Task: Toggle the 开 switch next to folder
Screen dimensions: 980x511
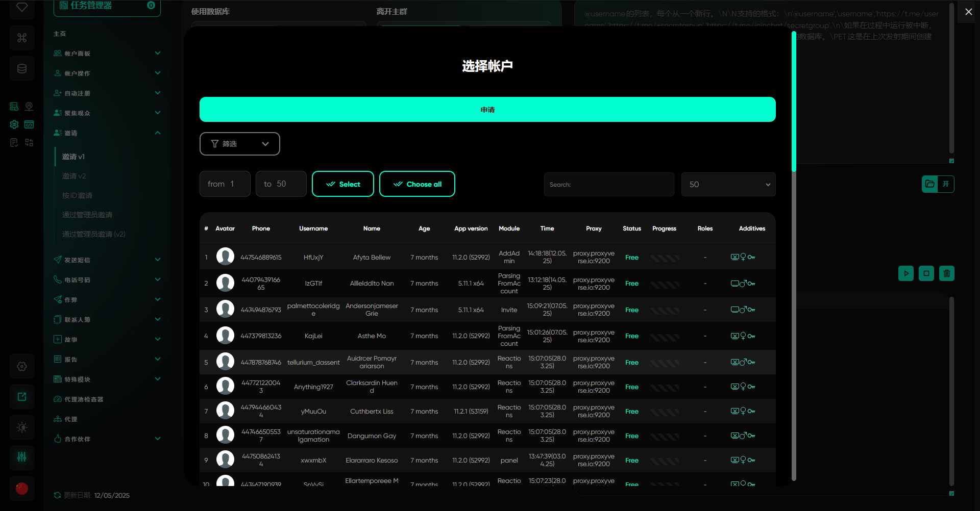Action: [x=946, y=184]
